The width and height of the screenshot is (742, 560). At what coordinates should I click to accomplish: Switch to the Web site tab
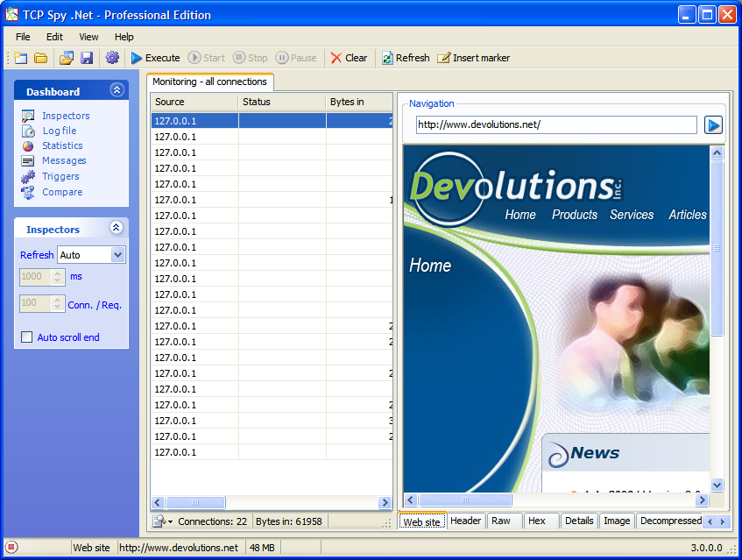[x=421, y=521]
